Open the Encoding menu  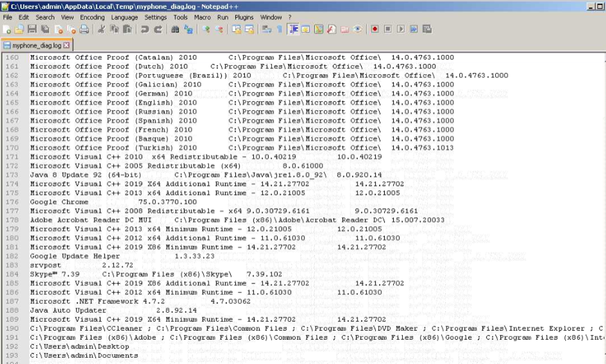pos(92,17)
